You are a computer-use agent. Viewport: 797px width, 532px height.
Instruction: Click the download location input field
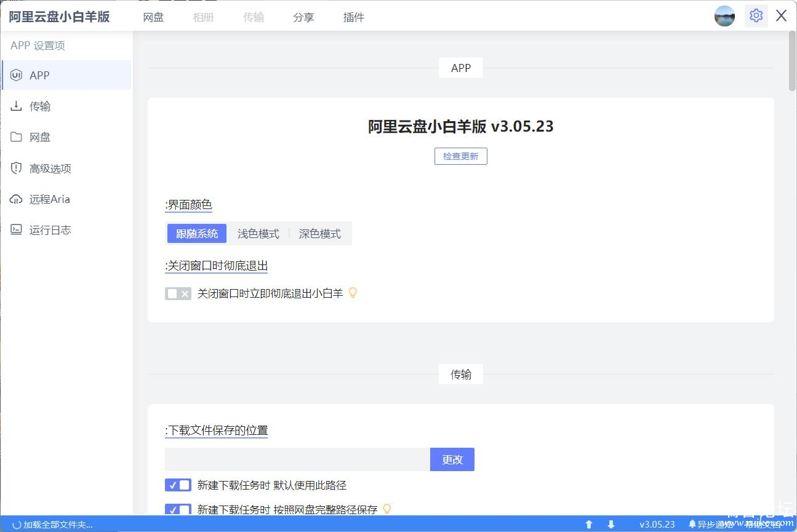point(297,459)
